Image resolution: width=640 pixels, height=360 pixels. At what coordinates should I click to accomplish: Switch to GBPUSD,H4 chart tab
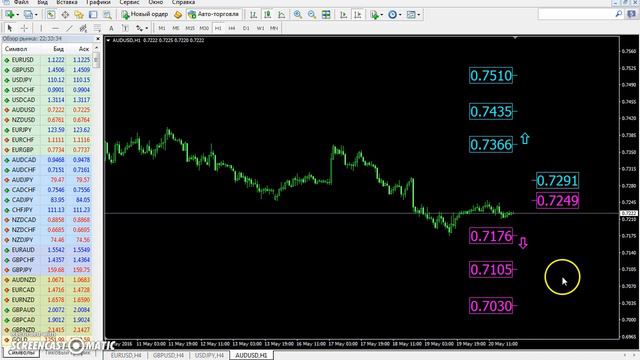168,356
